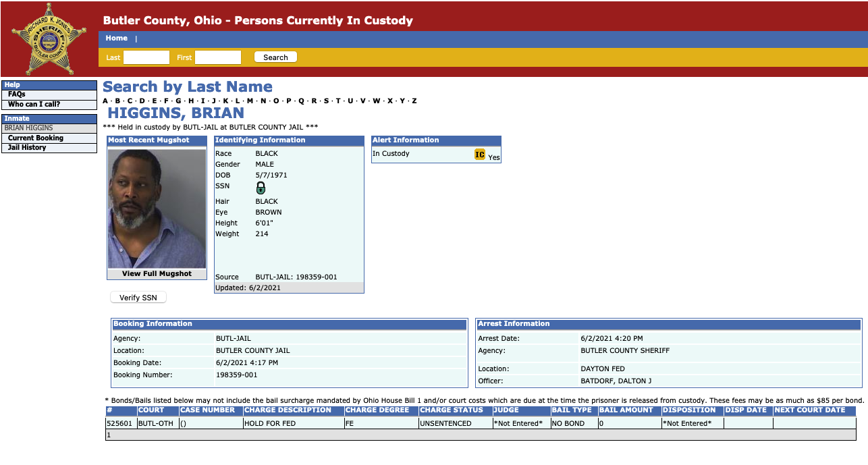Screen dimensions: 868x465
Task: Click the yellow IC custody icon
Action: tap(480, 155)
